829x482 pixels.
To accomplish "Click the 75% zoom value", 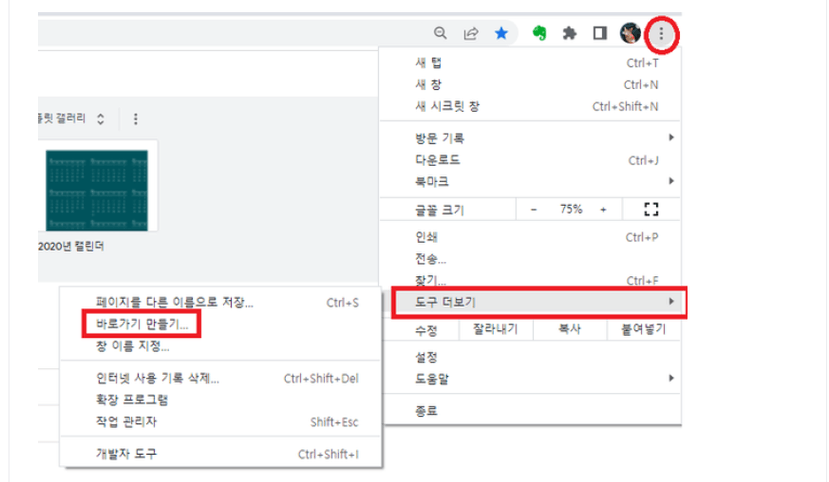I will click(x=571, y=209).
